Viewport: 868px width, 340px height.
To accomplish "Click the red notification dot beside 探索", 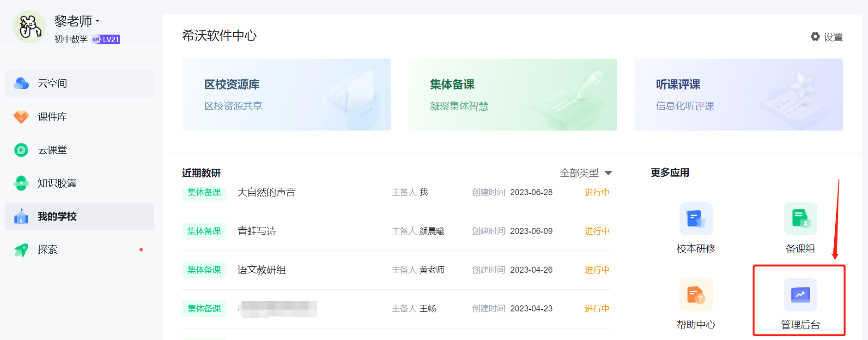I will click(x=141, y=250).
